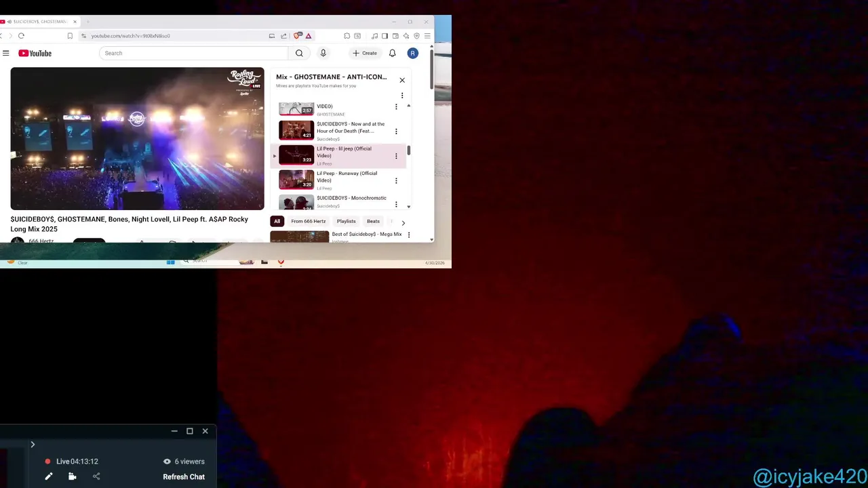Image resolution: width=868 pixels, height=488 pixels.
Task: Open options for Lil Peep lil jeep video
Action: 396,156
